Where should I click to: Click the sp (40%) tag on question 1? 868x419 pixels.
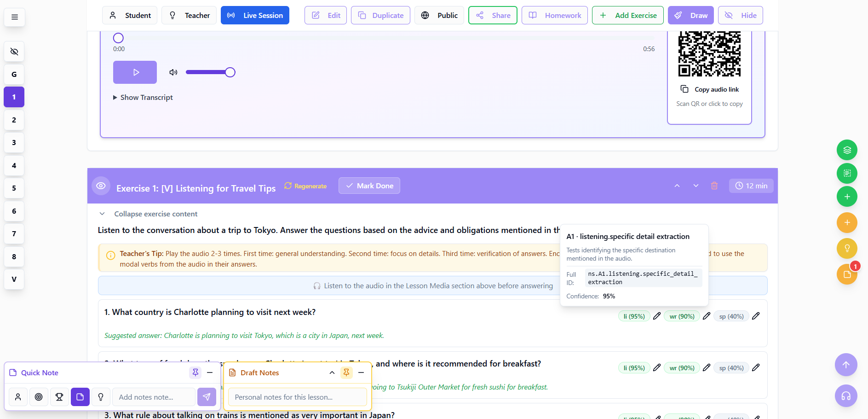click(731, 316)
